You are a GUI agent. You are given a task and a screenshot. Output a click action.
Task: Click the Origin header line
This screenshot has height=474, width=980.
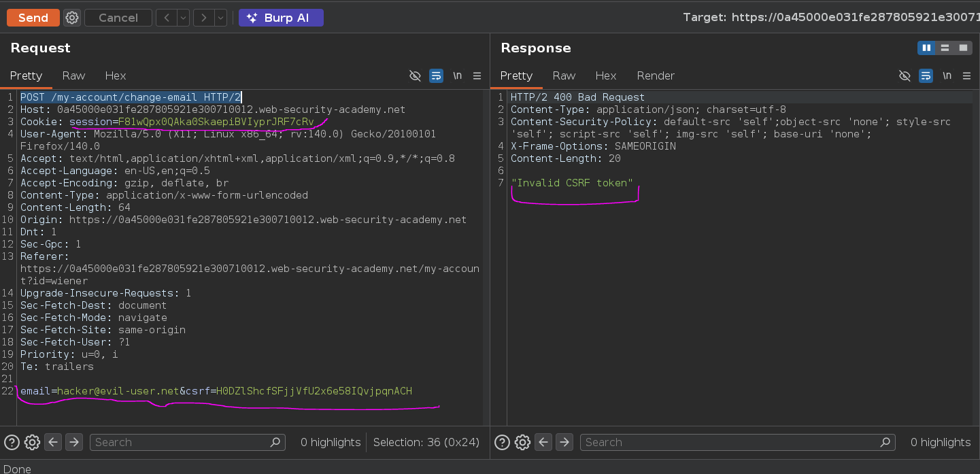point(243,220)
